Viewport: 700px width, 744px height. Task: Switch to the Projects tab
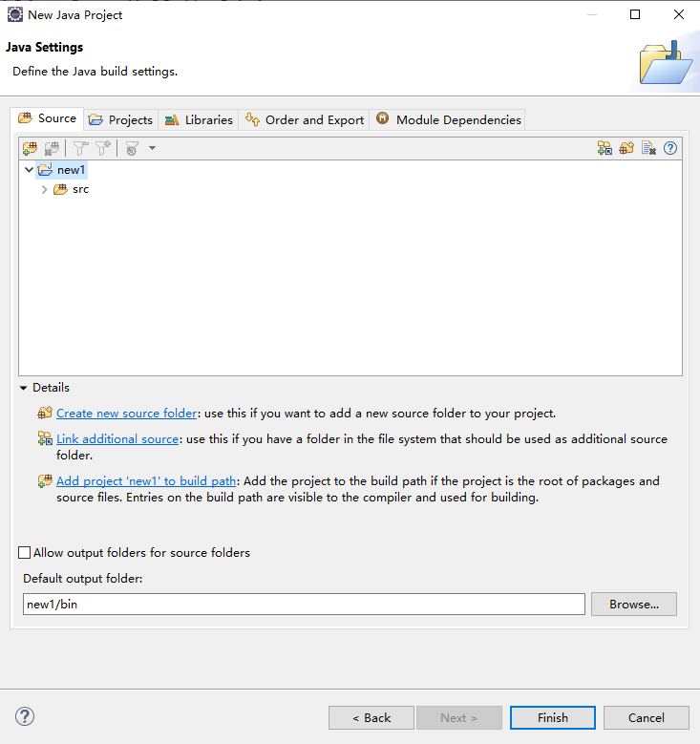click(120, 119)
